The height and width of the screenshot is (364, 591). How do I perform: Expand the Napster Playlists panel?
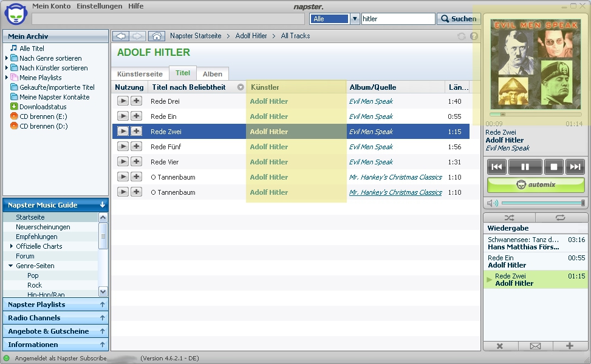coord(103,305)
